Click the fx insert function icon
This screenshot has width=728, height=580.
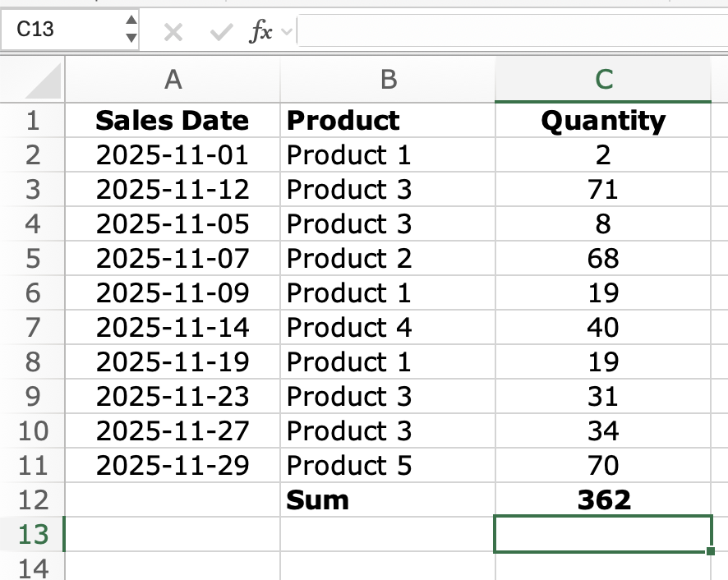coord(260,32)
